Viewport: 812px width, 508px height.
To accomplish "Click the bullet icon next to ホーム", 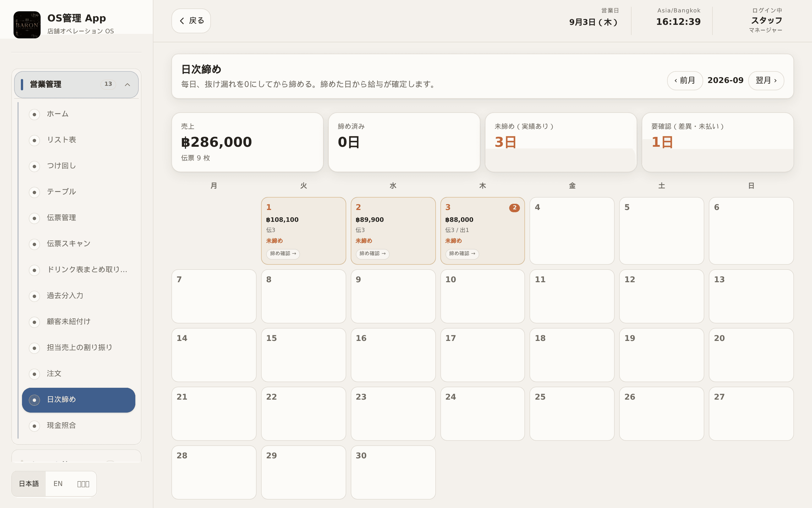I will click(x=34, y=115).
